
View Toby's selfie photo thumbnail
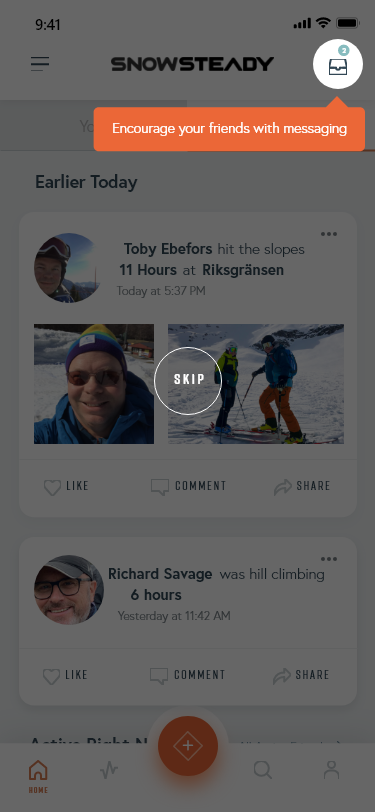pyautogui.click(x=94, y=384)
